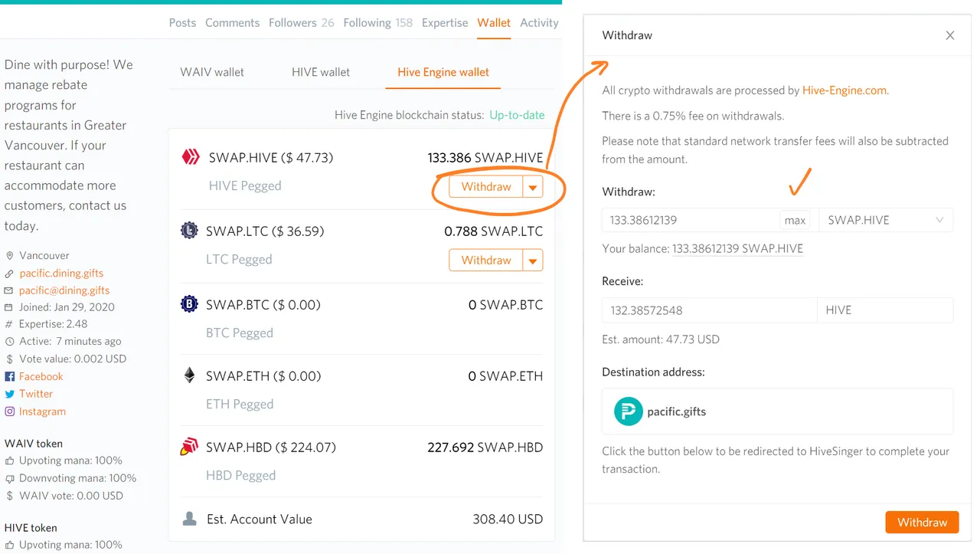Screen dimensions: 980x554
Task: Open the SWAP.HIVE currency dropdown in dialog
Action: (x=886, y=220)
